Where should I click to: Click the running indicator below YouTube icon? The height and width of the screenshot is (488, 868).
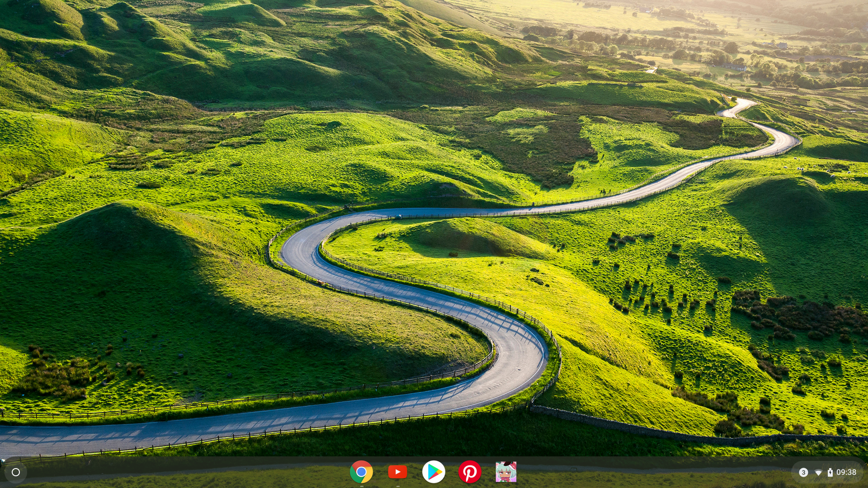(397, 487)
